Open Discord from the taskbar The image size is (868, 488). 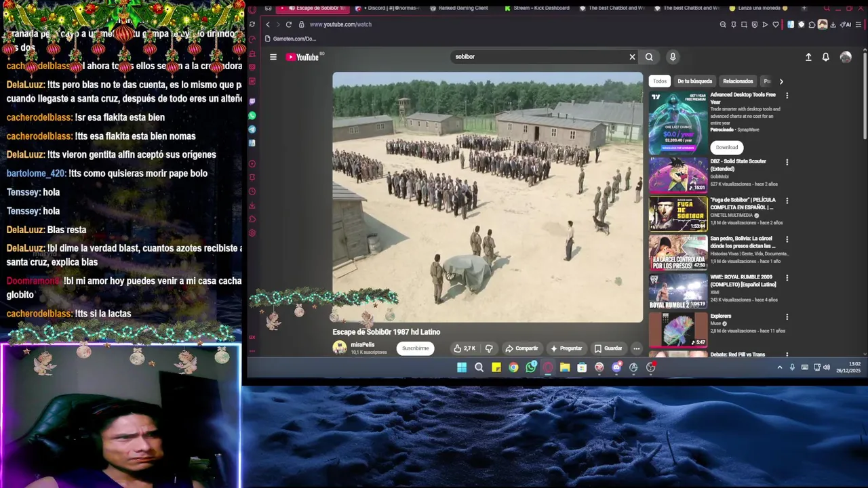[x=616, y=367]
